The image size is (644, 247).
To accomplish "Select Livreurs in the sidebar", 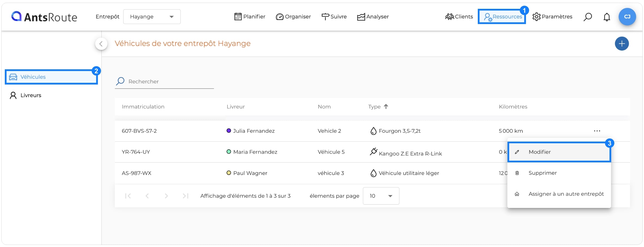I will [25, 95].
